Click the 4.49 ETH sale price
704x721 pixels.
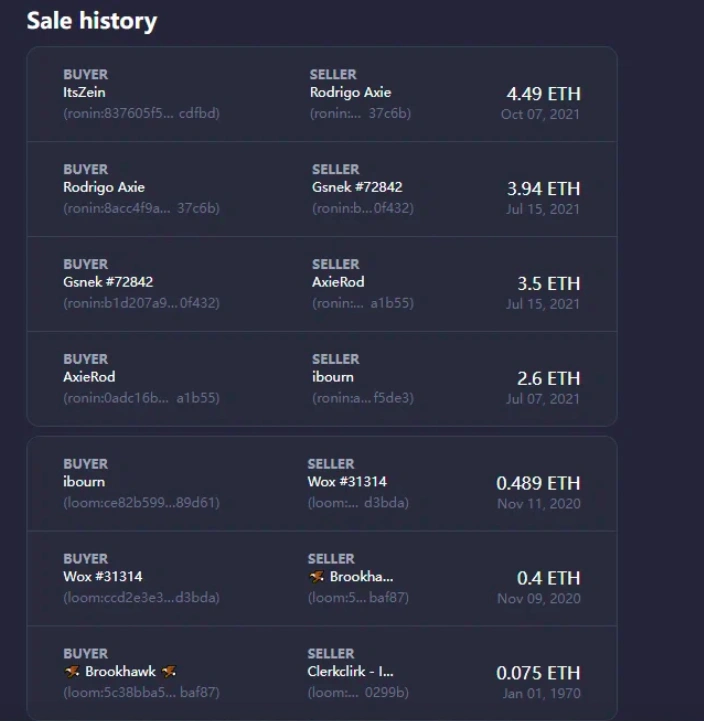[544, 94]
